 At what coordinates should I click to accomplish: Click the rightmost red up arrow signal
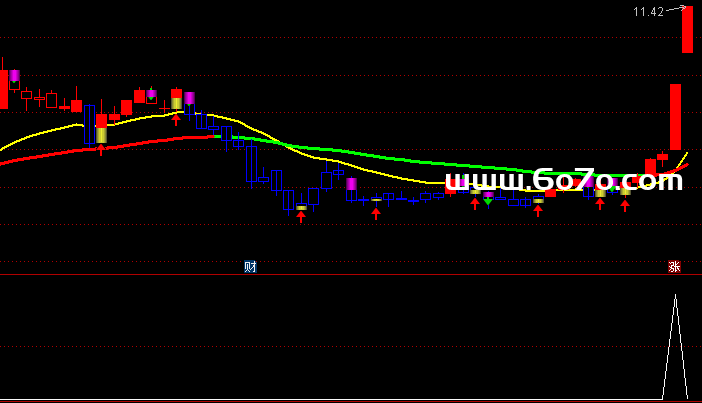click(625, 205)
